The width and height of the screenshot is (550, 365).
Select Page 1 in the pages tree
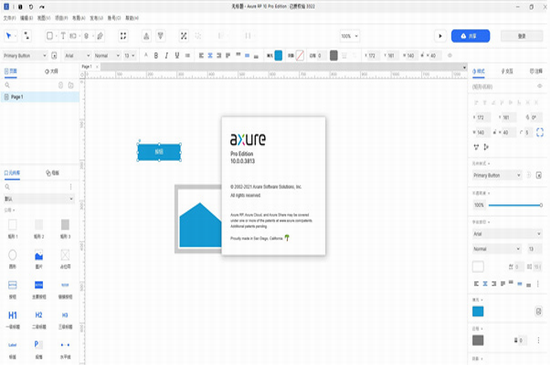(40, 97)
